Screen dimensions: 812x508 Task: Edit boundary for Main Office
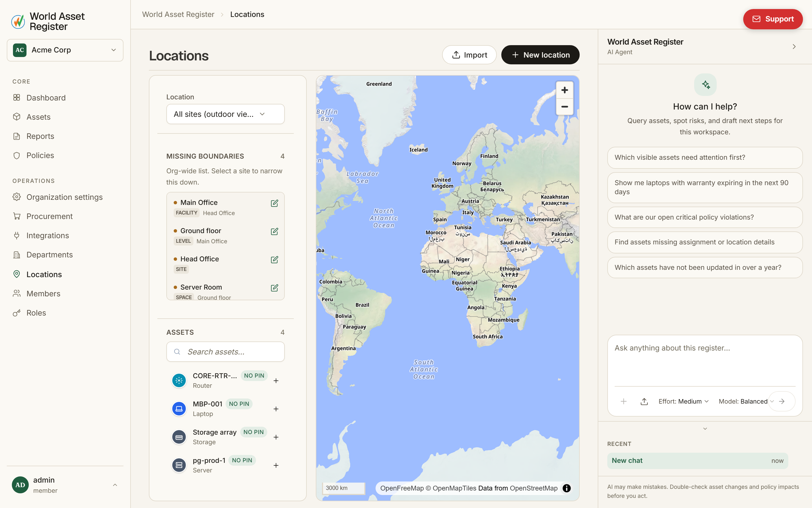pyautogui.click(x=274, y=203)
